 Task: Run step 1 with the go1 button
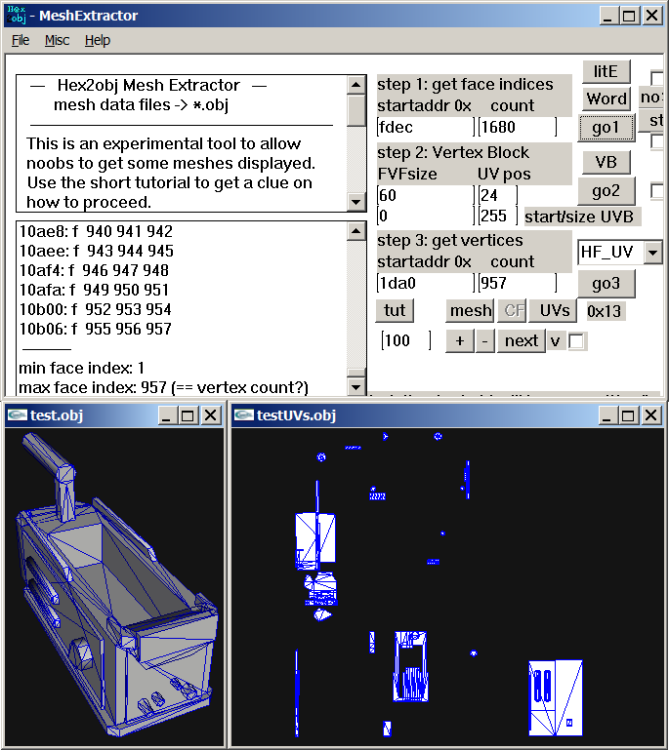606,127
